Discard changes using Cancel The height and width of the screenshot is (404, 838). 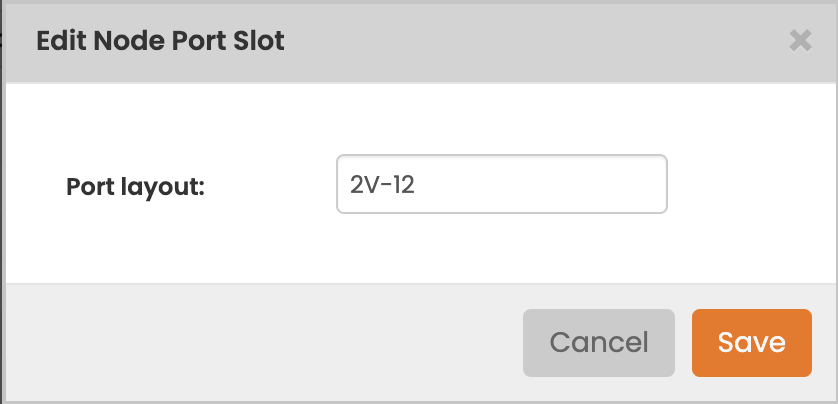click(599, 342)
